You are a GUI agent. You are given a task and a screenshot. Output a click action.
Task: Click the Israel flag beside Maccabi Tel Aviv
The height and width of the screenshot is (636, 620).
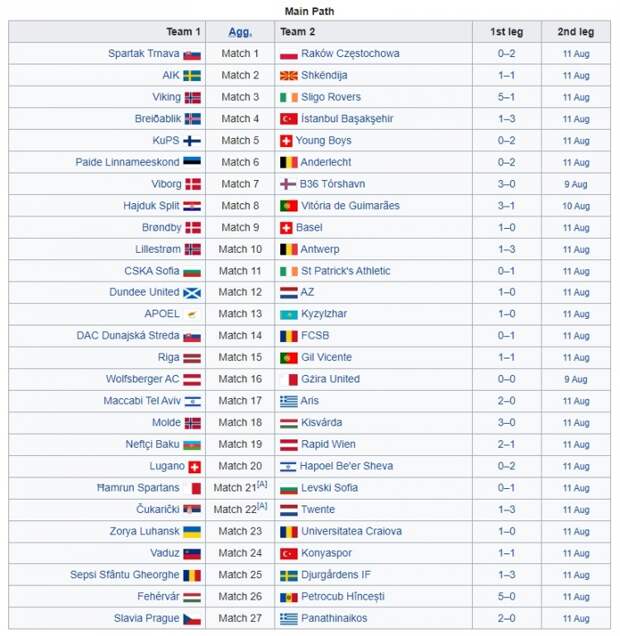pos(193,402)
